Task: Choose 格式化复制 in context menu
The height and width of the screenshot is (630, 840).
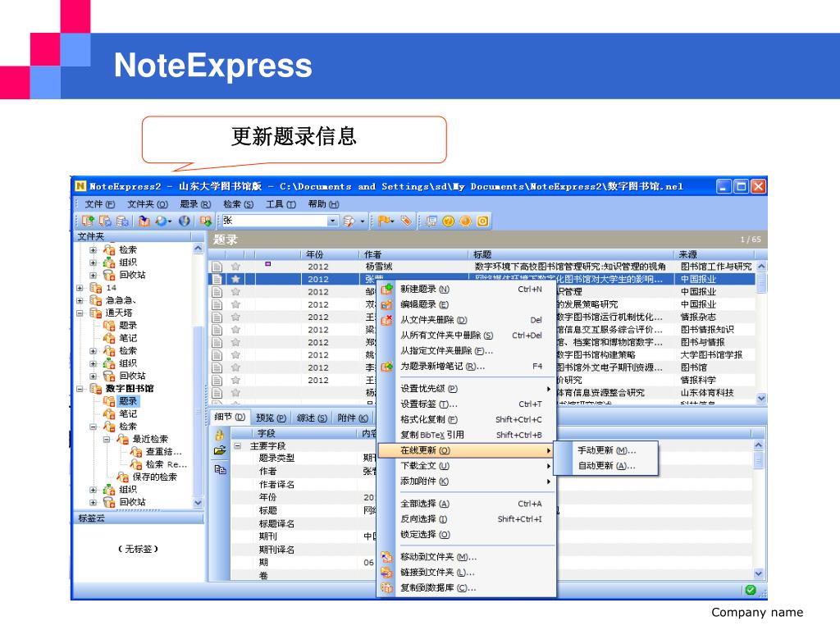Action: tap(467, 420)
